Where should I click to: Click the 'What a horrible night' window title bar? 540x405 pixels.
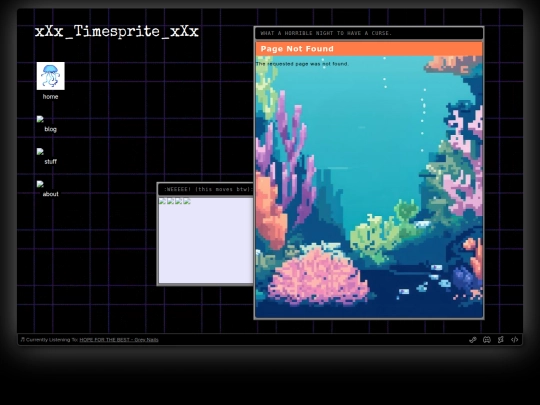tap(369, 33)
